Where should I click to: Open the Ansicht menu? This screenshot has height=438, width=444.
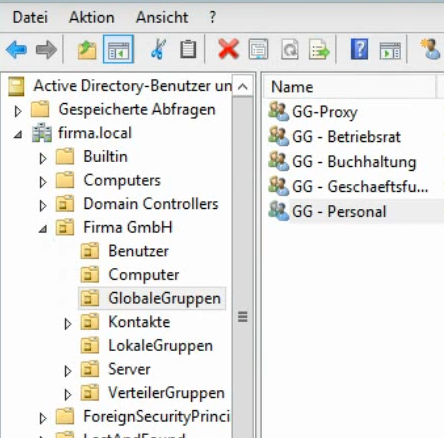(162, 17)
